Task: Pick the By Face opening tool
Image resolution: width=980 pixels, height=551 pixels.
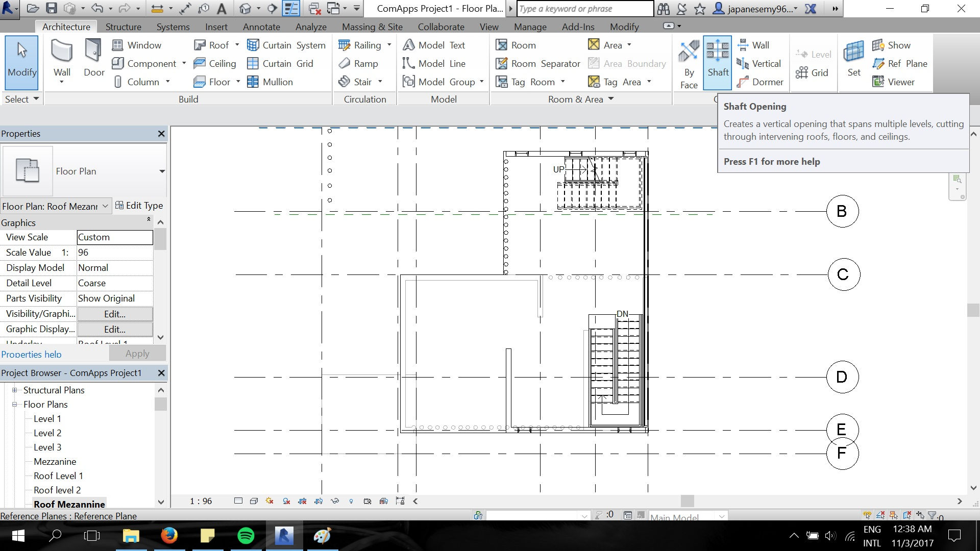Action: [x=689, y=64]
